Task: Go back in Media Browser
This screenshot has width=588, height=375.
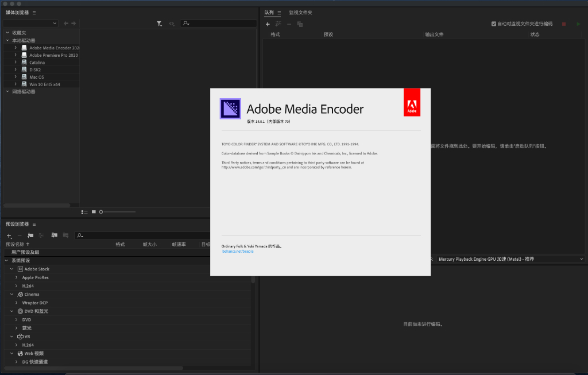Action: (x=66, y=23)
